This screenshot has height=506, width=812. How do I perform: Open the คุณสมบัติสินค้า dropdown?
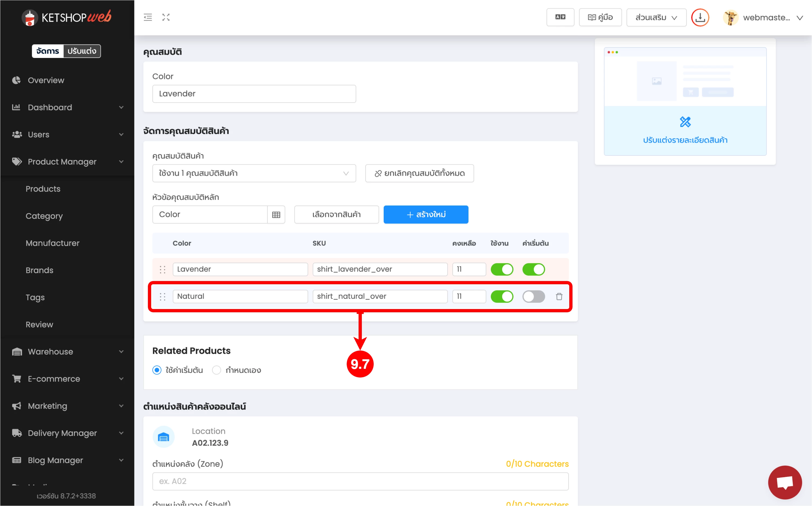(x=254, y=173)
